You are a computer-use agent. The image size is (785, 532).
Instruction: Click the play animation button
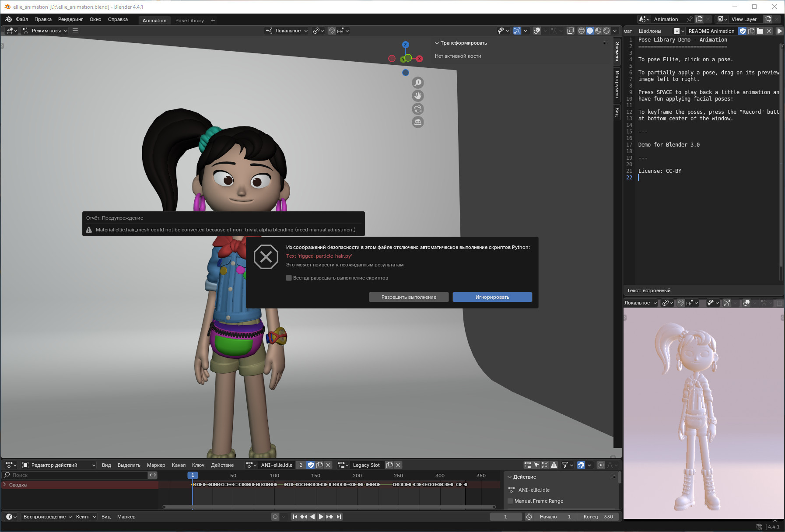[x=321, y=517]
